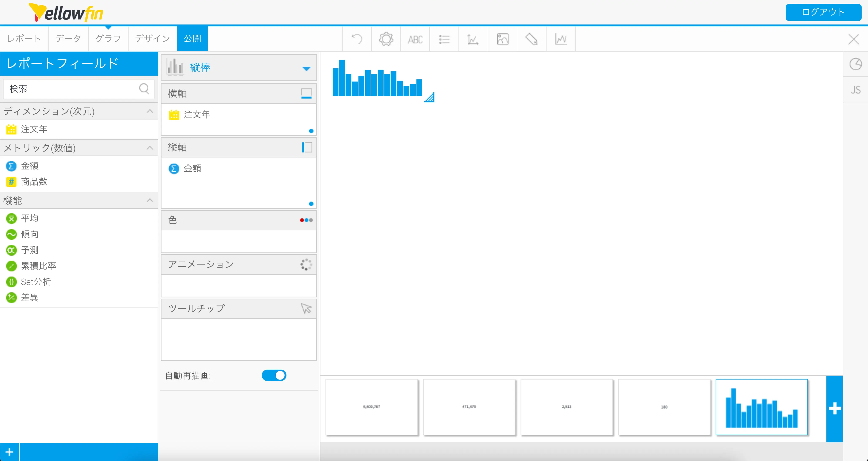Open the tag label settings icon
The height and width of the screenshot is (461, 868).
pyautogui.click(x=531, y=39)
